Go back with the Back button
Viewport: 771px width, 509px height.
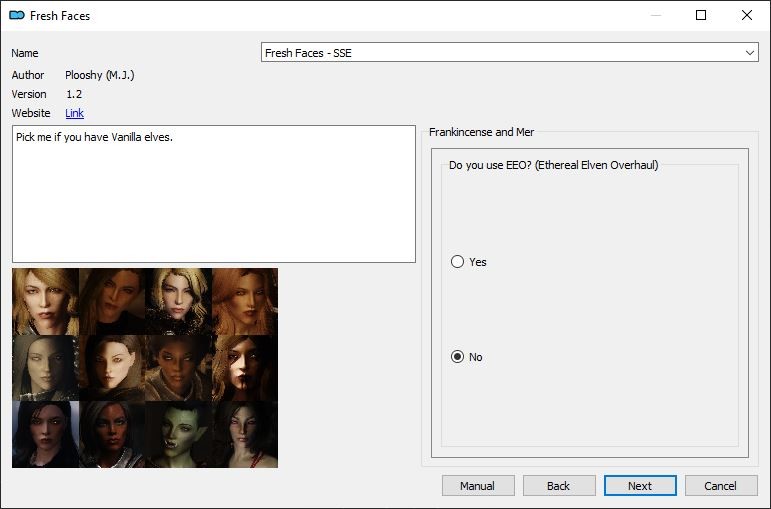click(x=559, y=486)
